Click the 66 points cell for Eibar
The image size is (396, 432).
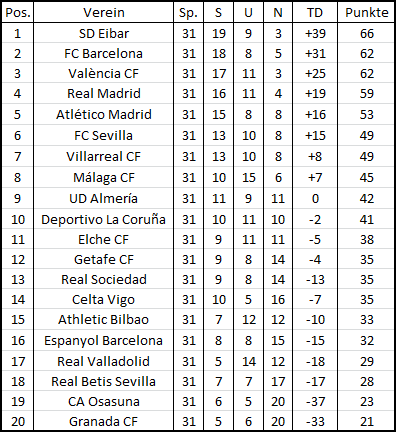coord(366,33)
